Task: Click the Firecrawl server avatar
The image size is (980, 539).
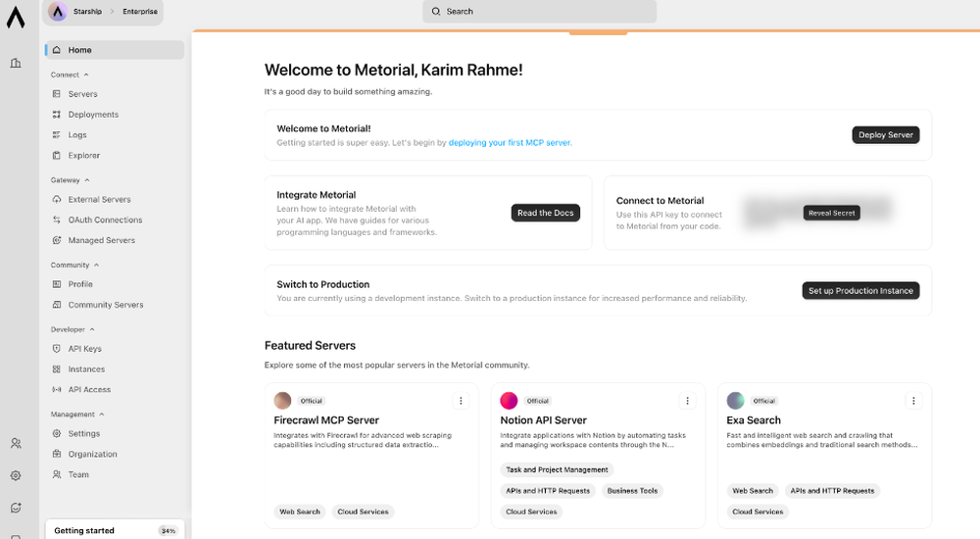Action: tap(282, 400)
